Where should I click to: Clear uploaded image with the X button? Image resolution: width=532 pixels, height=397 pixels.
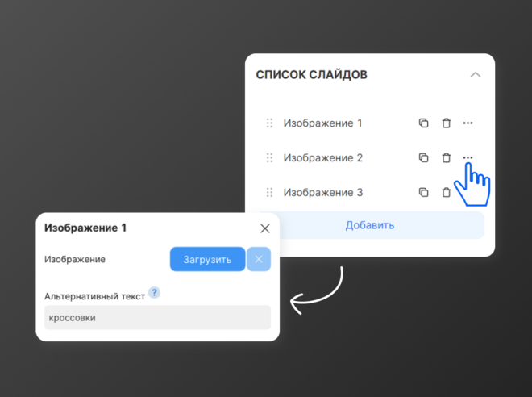point(259,259)
